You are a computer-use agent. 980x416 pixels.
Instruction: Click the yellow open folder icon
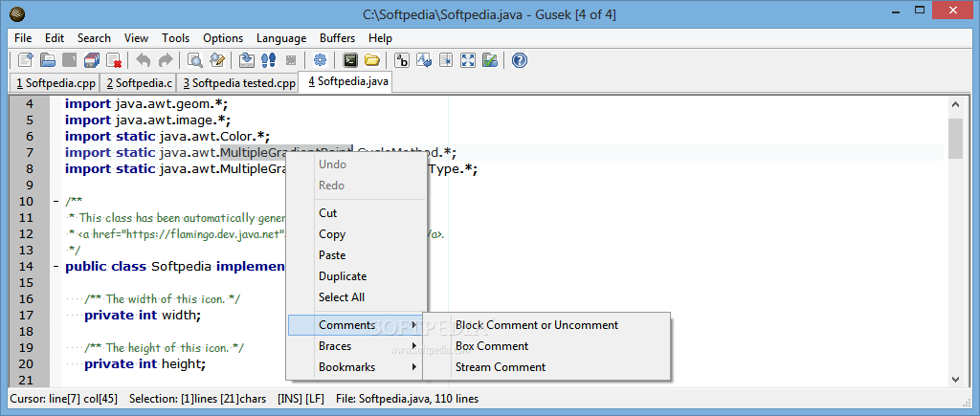pos(372,60)
